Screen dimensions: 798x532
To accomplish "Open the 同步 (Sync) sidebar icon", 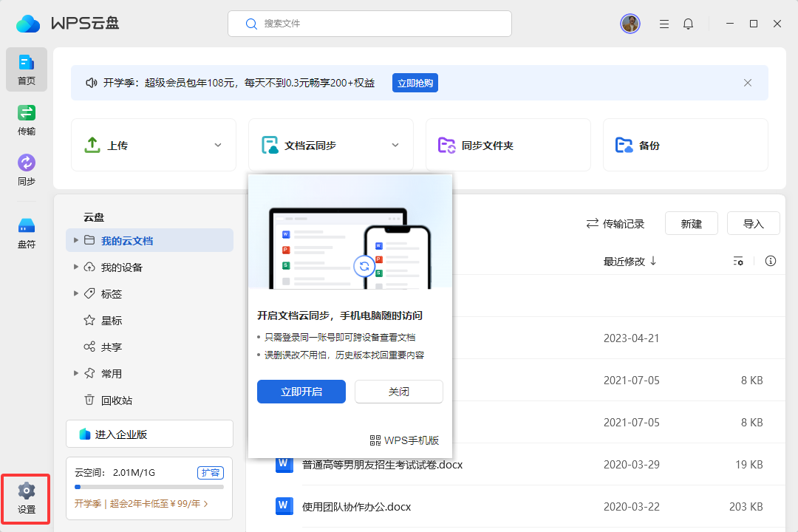I will [27, 170].
